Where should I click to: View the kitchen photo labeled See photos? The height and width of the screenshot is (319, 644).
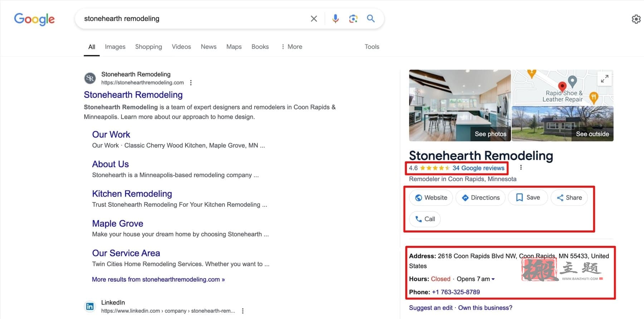[460, 106]
